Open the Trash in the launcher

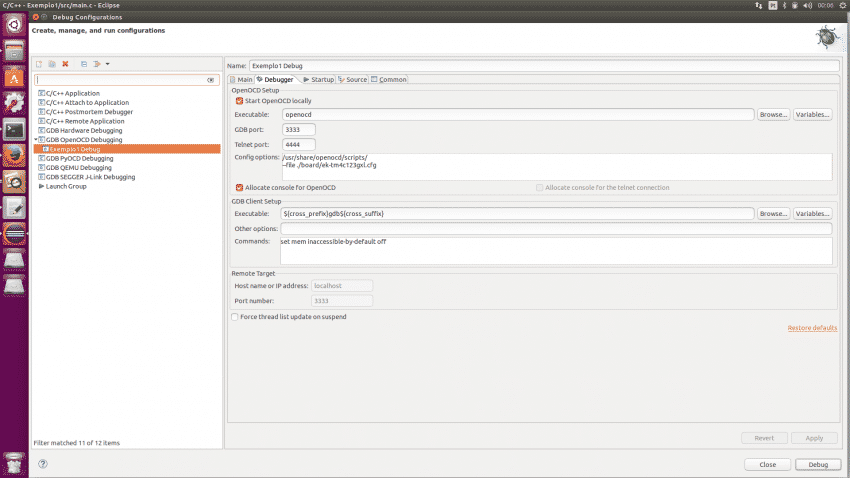click(x=14, y=463)
